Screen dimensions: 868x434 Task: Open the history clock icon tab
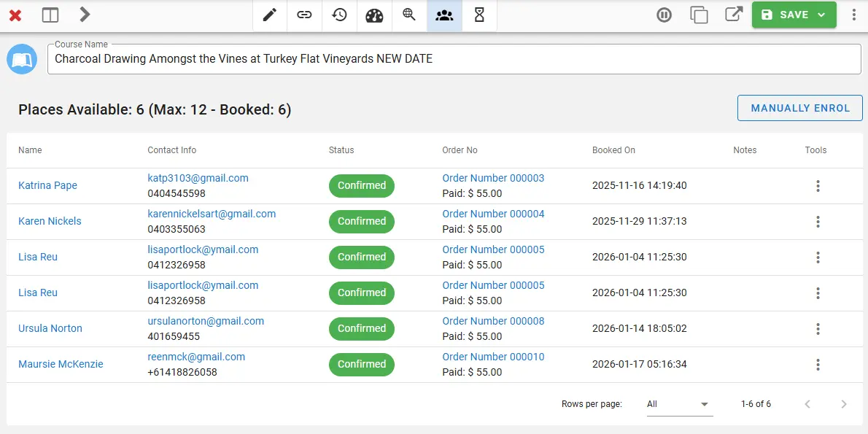point(339,15)
